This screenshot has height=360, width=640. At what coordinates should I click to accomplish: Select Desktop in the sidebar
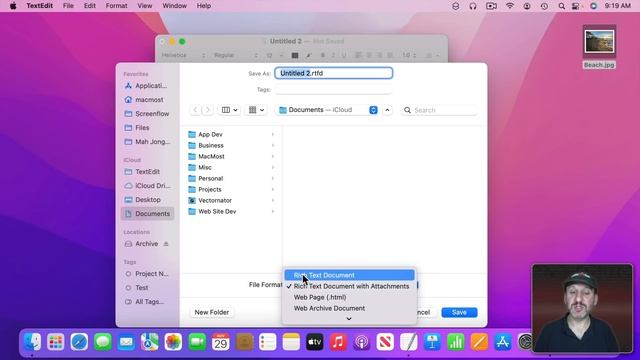pyautogui.click(x=147, y=200)
